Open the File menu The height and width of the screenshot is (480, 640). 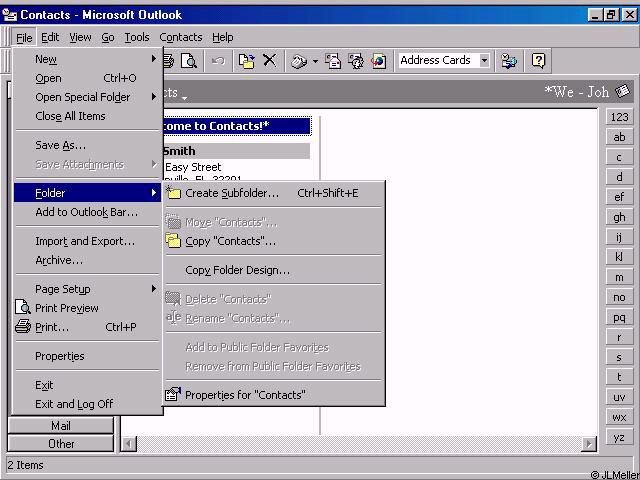click(24, 38)
